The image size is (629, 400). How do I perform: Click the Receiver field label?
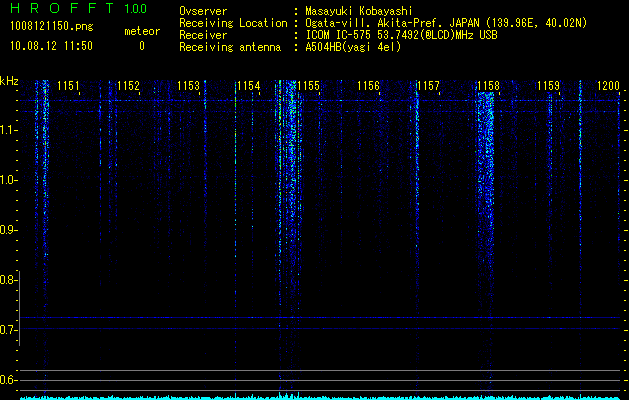(x=203, y=35)
